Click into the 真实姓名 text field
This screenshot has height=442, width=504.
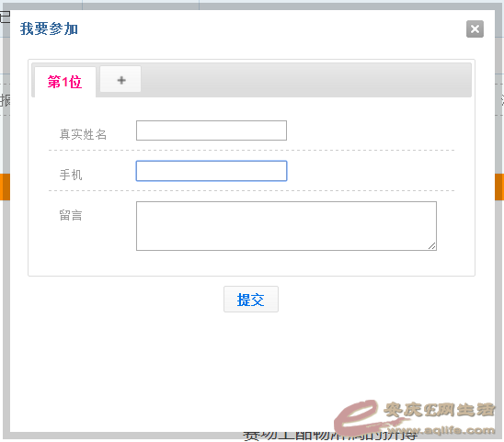click(x=212, y=130)
